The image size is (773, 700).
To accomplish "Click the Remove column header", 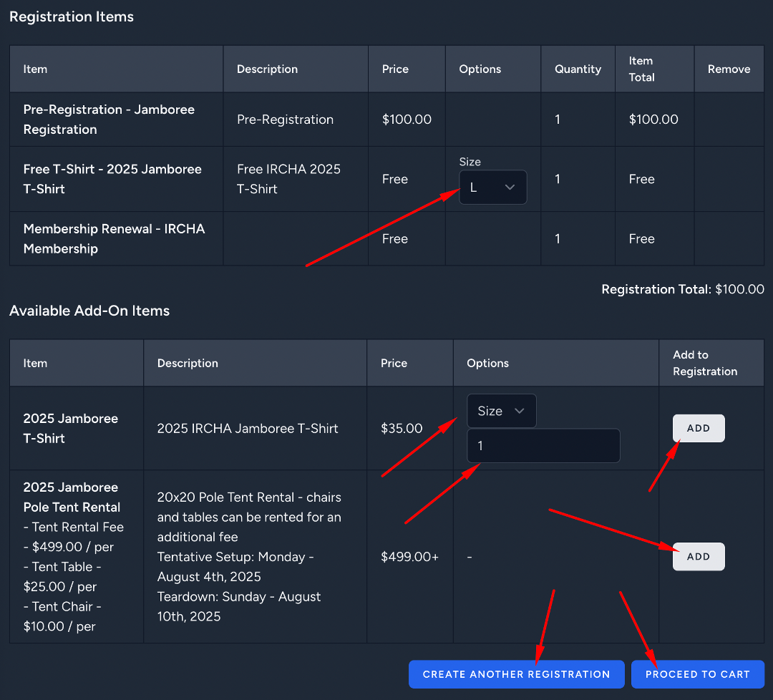I will [729, 69].
